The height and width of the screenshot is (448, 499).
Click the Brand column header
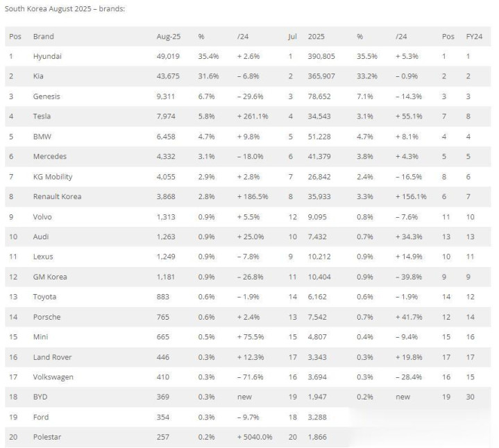43,36
